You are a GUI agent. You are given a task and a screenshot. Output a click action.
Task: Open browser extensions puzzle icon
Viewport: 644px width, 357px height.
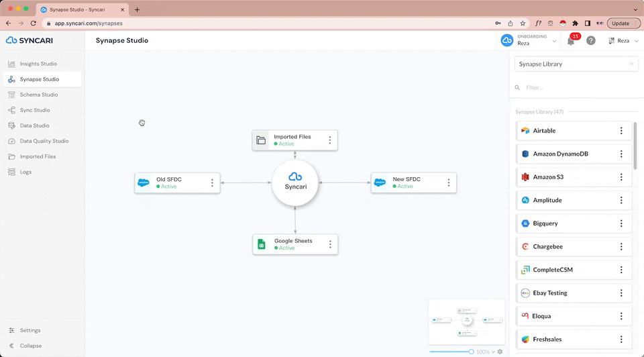point(575,23)
